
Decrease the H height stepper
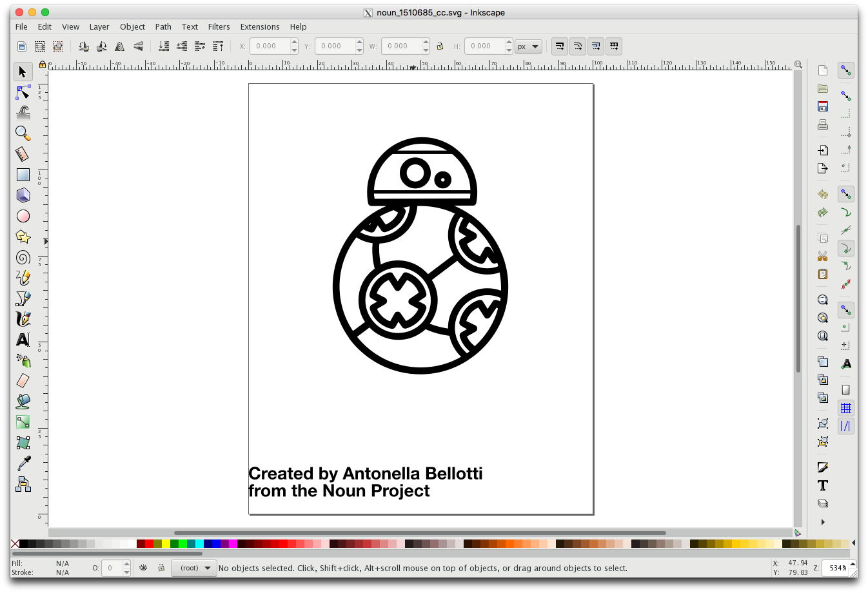point(509,50)
